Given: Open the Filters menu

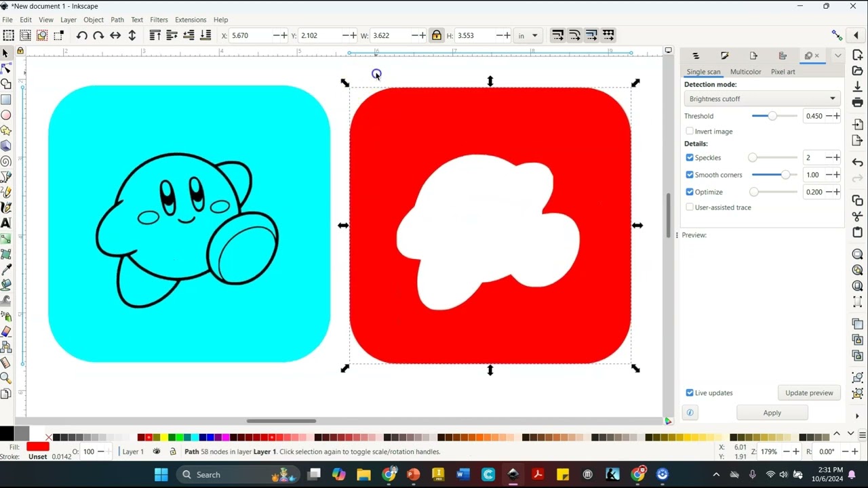Looking at the screenshot, I should point(159,20).
